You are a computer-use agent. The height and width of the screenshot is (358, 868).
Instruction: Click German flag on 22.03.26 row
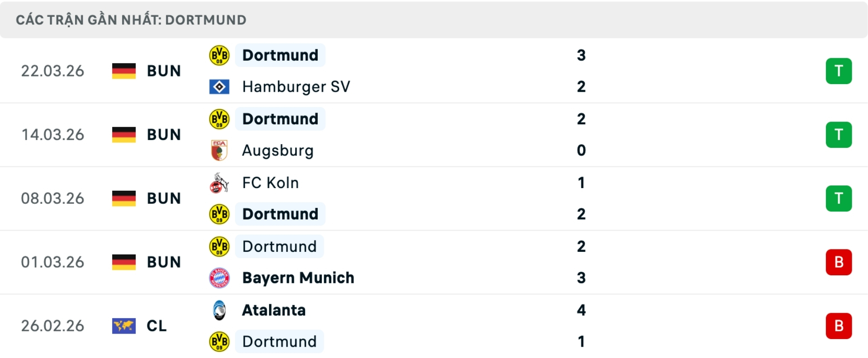click(x=124, y=71)
